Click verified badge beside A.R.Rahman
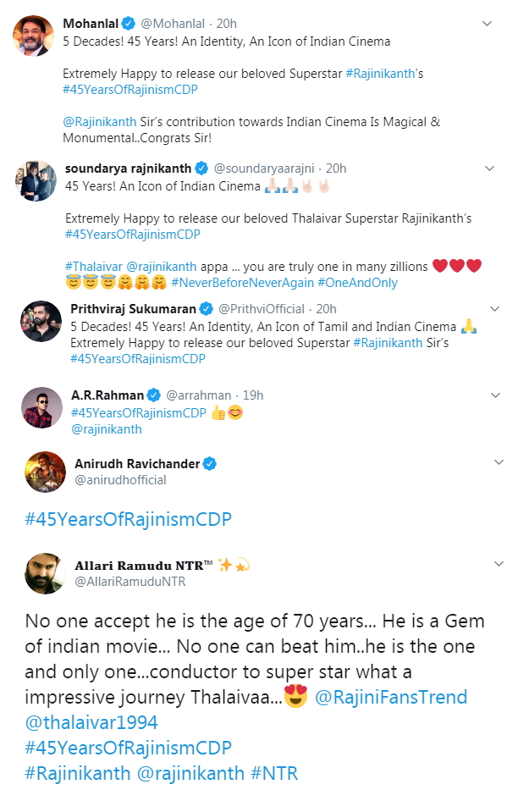The height and width of the screenshot is (812, 529). [153, 395]
